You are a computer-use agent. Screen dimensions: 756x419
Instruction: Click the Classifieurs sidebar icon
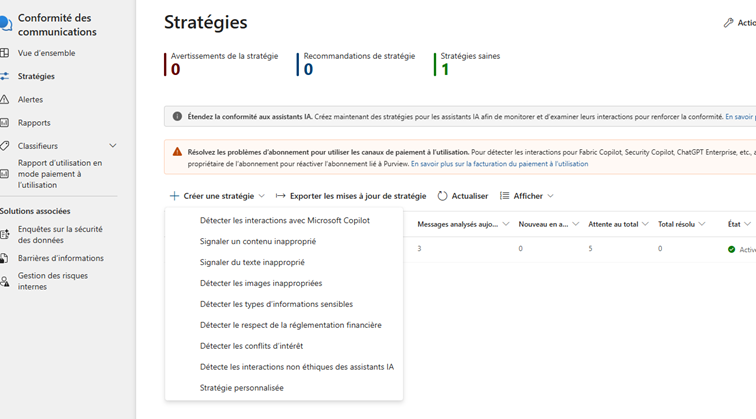tap(5, 146)
